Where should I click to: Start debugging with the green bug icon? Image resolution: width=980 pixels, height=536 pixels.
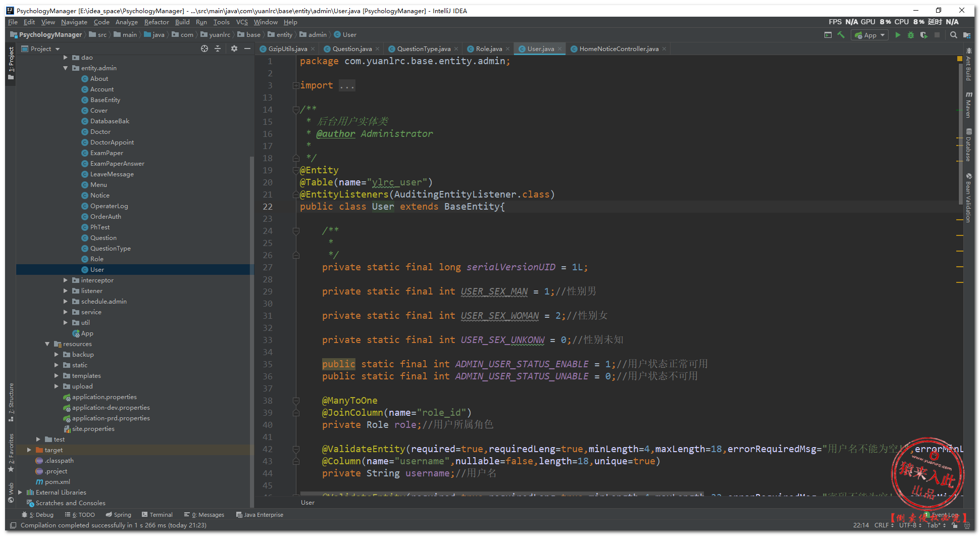tap(911, 35)
